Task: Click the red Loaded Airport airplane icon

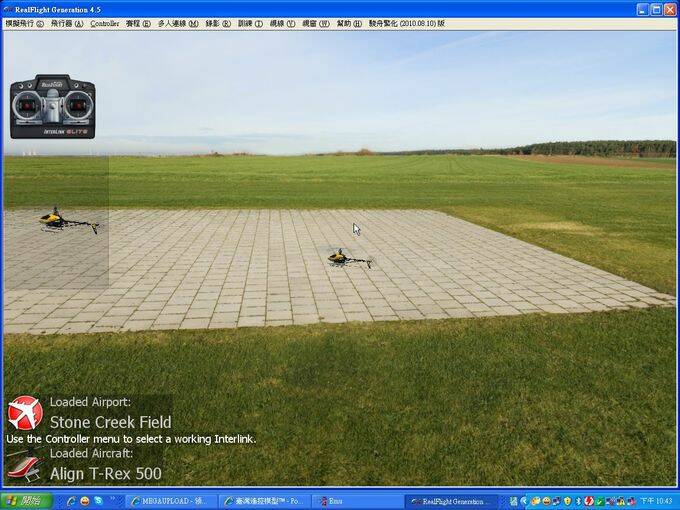Action: [x=25, y=413]
